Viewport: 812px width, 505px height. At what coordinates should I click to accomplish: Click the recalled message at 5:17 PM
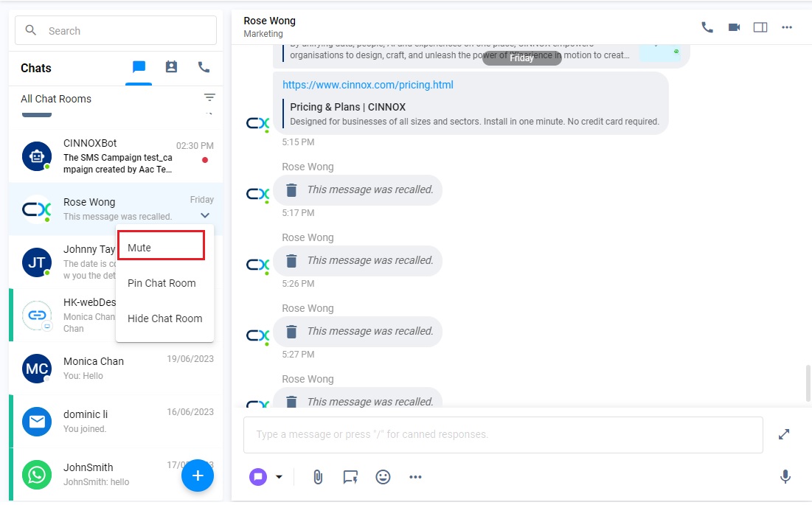point(357,190)
